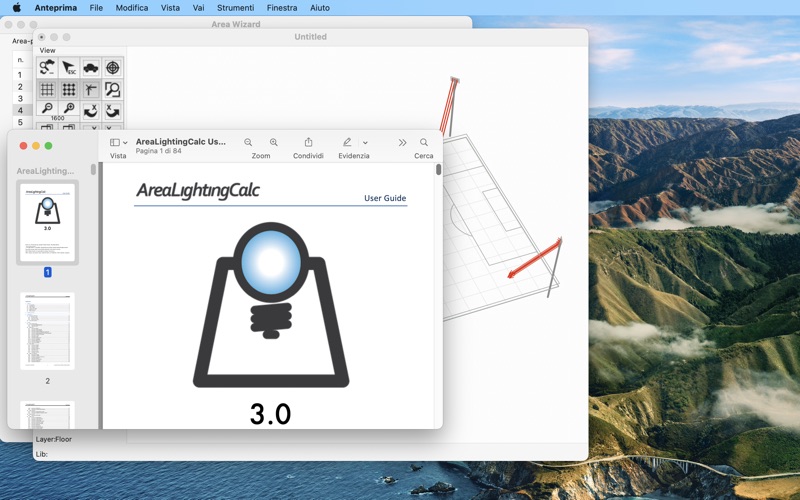Click the Preview document vertical scrollbar
The width and height of the screenshot is (800, 500).
click(438, 170)
